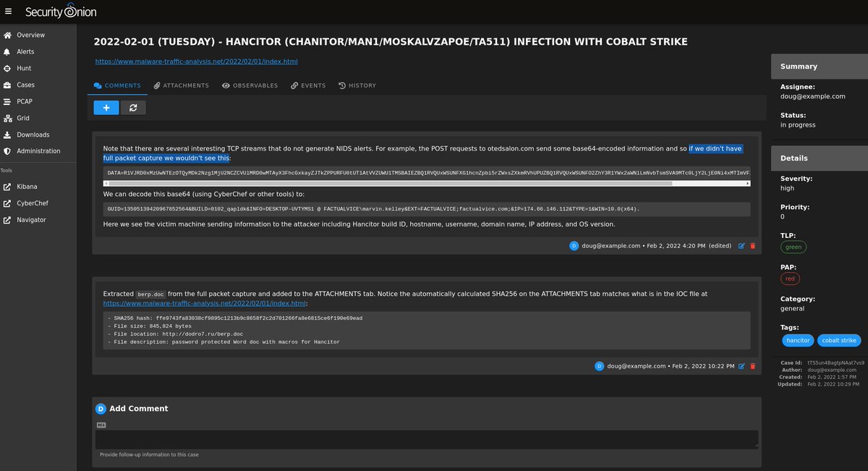
Task: View the Events tab
Action: pyautogui.click(x=308, y=85)
